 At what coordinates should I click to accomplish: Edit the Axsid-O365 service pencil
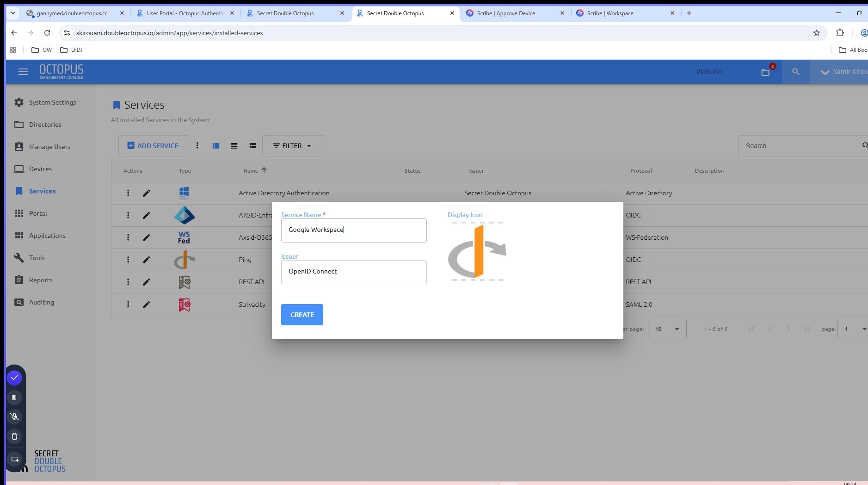(x=147, y=237)
